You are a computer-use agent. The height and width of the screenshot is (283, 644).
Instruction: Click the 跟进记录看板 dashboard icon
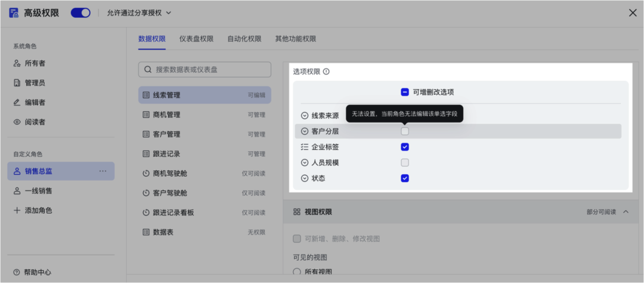tap(146, 213)
